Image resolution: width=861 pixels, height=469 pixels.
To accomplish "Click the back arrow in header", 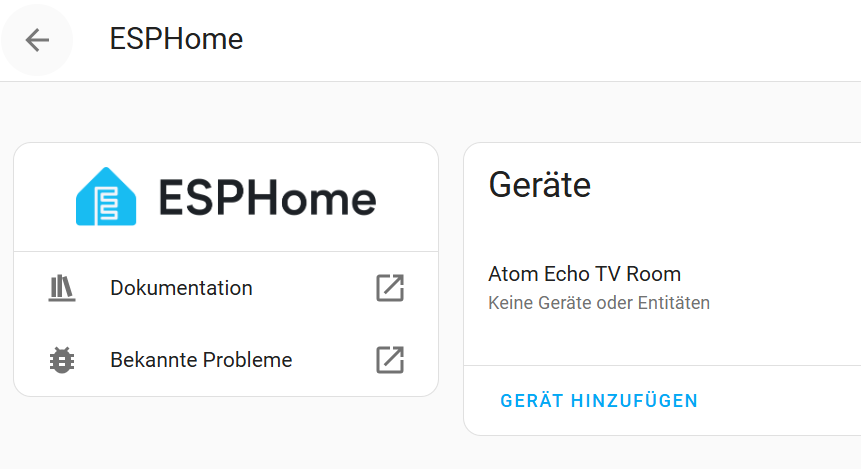I will 37,40.
